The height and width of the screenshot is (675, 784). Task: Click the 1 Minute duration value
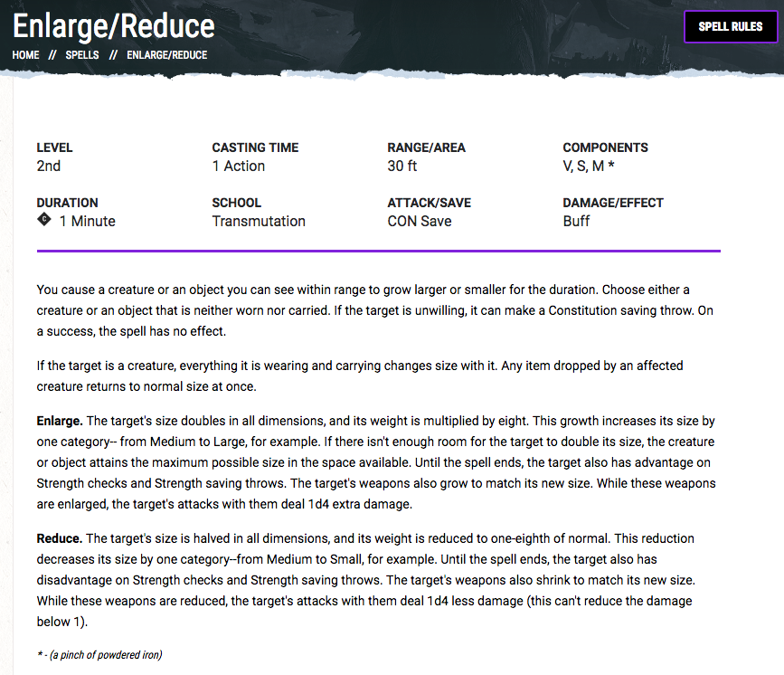[x=88, y=222]
